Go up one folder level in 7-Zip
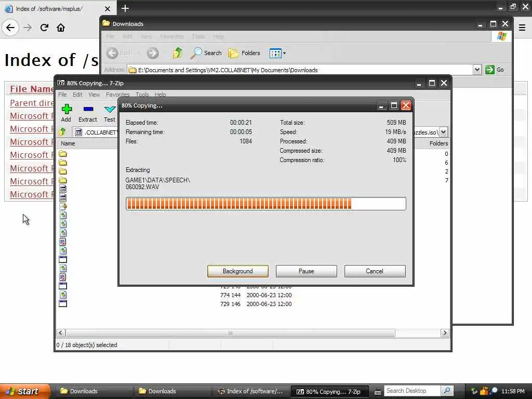Viewport: 532px width, 399px height. pos(62,132)
